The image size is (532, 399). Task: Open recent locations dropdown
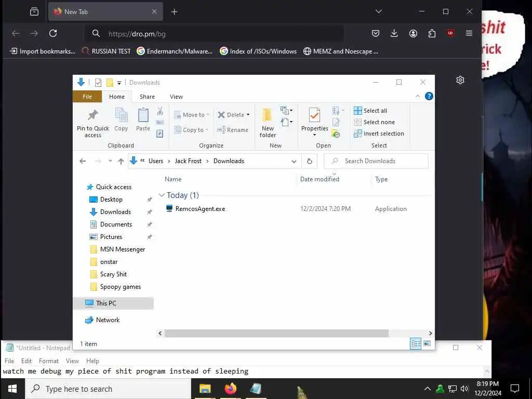[x=110, y=161]
